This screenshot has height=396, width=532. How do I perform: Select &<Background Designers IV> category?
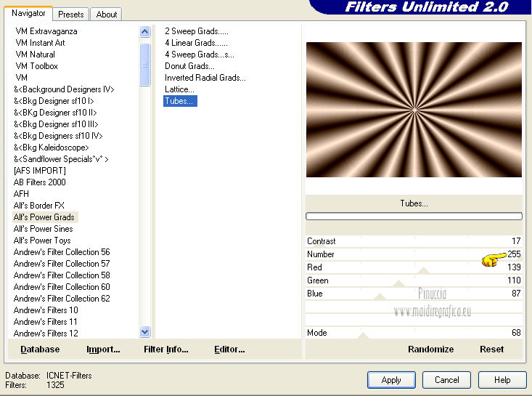(64, 89)
